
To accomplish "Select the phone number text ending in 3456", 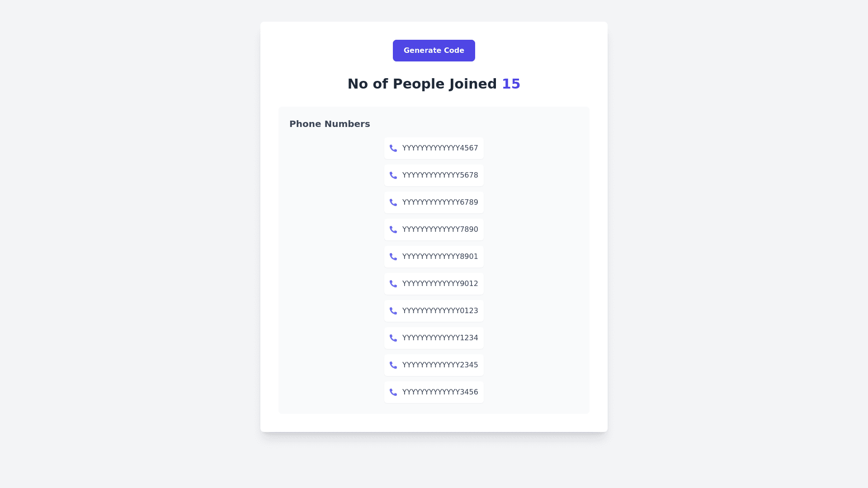I will pyautogui.click(x=440, y=392).
